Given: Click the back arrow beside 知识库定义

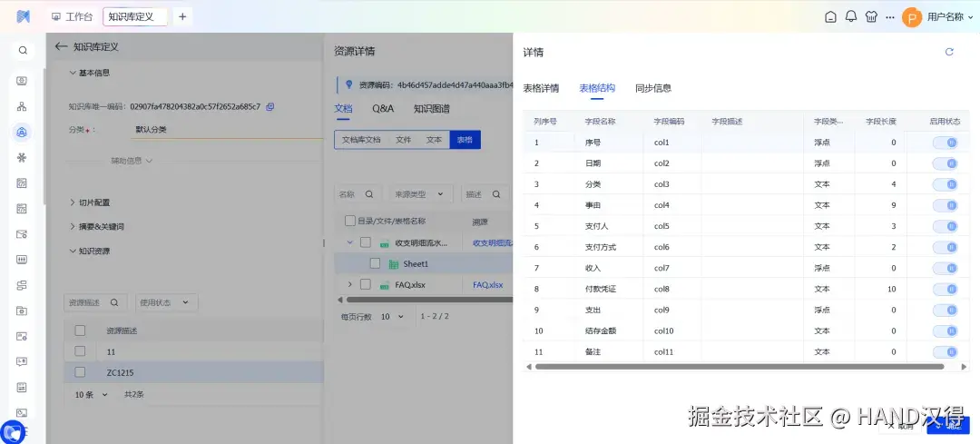Looking at the screenshot, I should click(61, 46).
